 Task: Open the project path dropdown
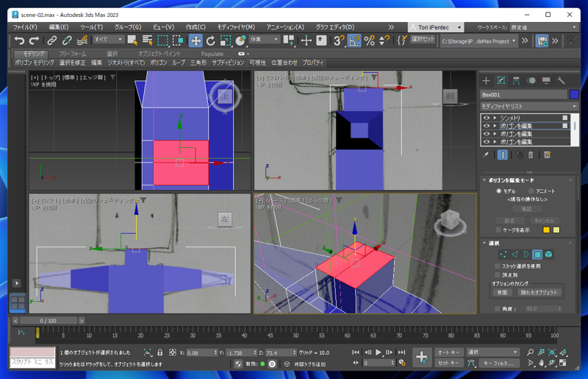479,41
